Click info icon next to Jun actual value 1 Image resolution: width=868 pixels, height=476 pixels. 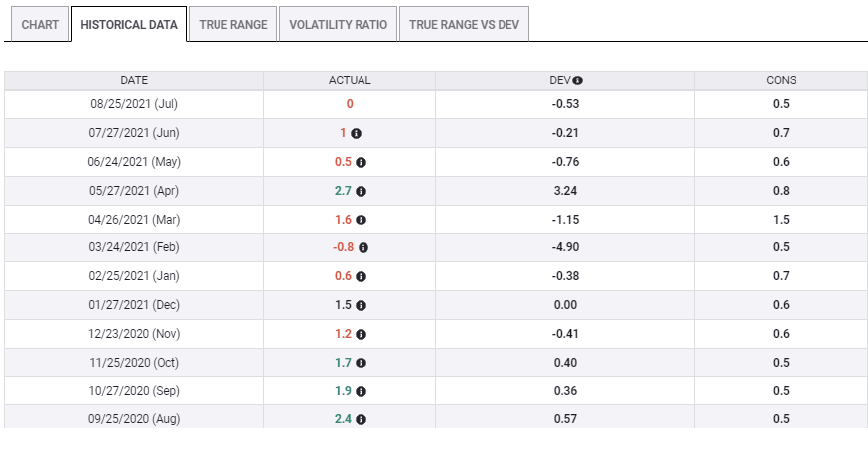point(357,133)
